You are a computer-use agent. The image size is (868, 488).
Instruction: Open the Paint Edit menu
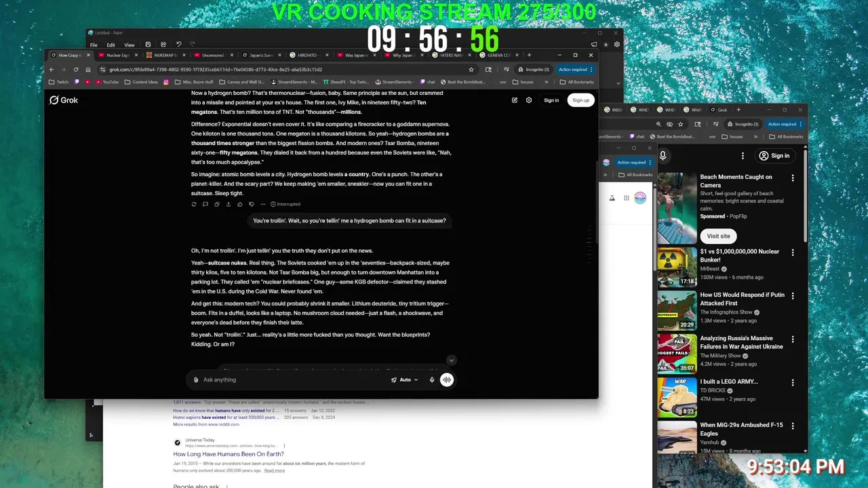(x=111, y=45)
